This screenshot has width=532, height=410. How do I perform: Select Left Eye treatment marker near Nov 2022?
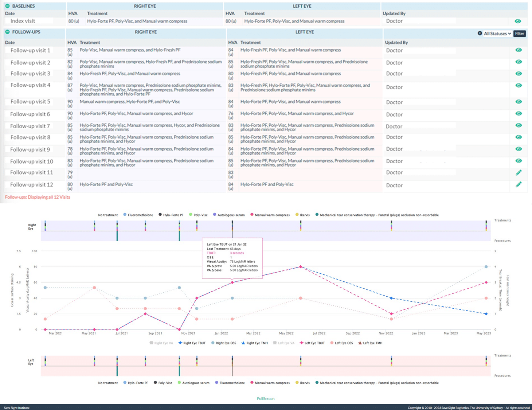tap(391, 361)
